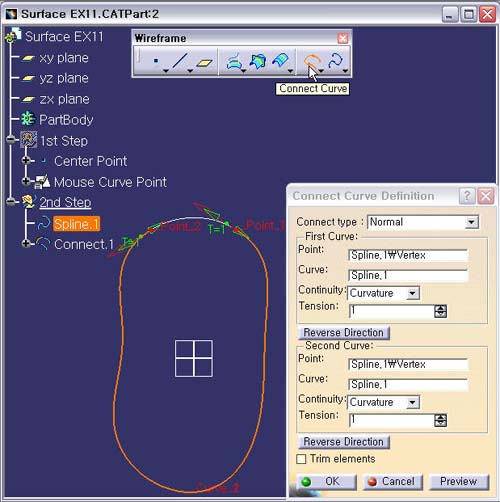
Task: Increase First Curve Tension with spinner
Action: click(440, 308)
